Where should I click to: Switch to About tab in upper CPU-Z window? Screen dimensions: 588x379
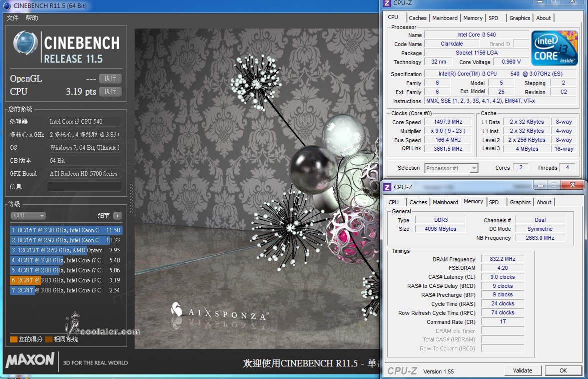click(543, 18)
